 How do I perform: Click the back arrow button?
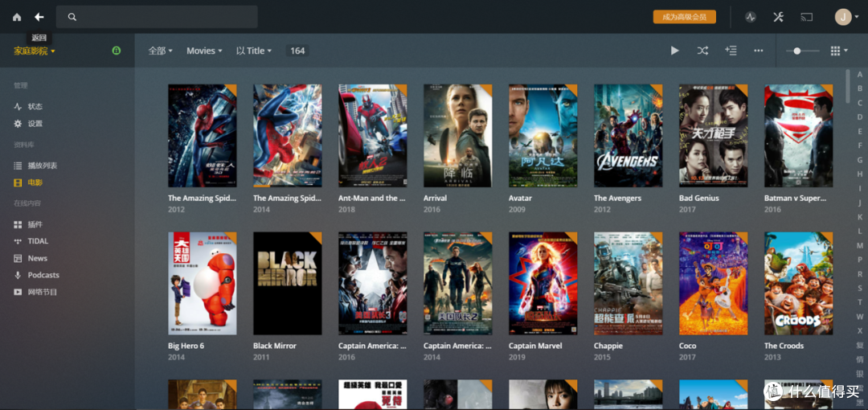(x=39, y=17)
